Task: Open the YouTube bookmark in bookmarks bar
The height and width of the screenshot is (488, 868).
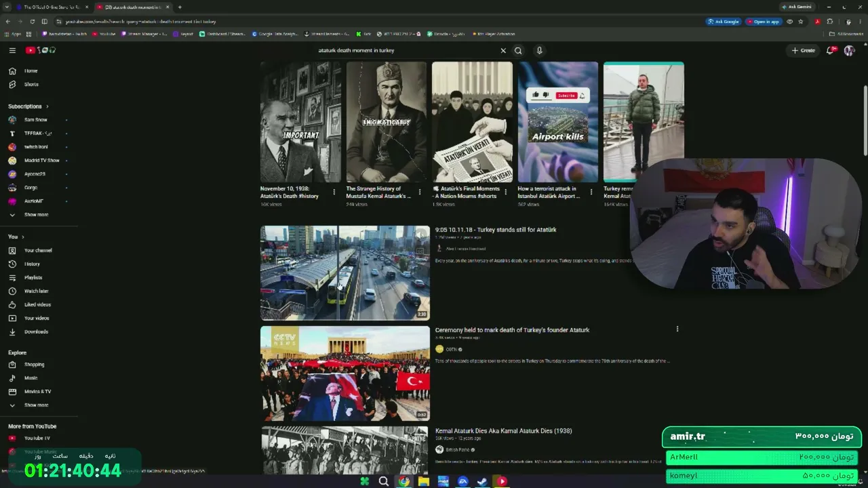Action: tap(104, 33)
